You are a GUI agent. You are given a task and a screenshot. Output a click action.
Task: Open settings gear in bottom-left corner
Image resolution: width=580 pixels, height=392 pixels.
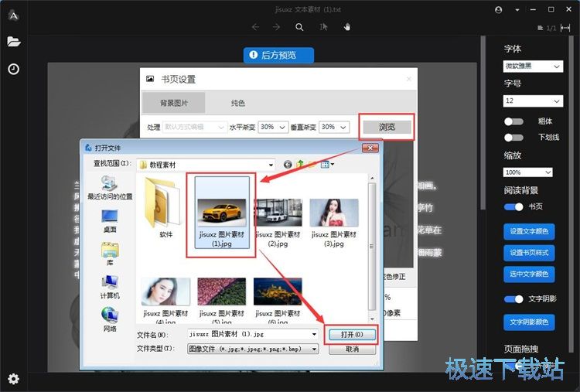[13, 379]
